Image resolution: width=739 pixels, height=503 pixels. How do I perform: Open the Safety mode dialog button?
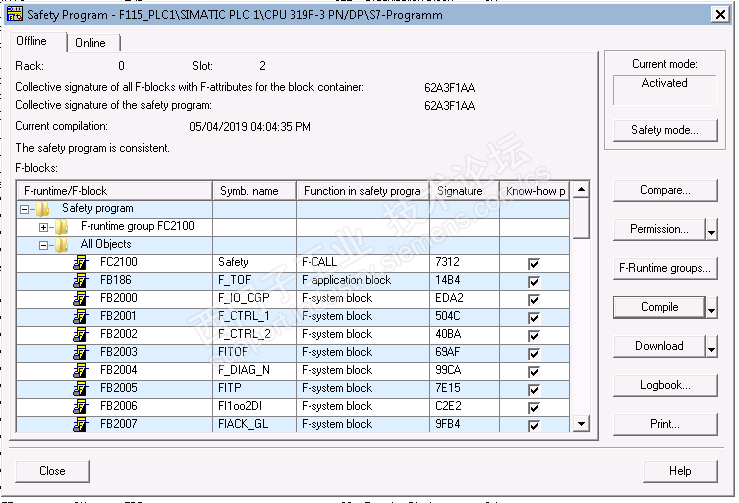(665, 130)
